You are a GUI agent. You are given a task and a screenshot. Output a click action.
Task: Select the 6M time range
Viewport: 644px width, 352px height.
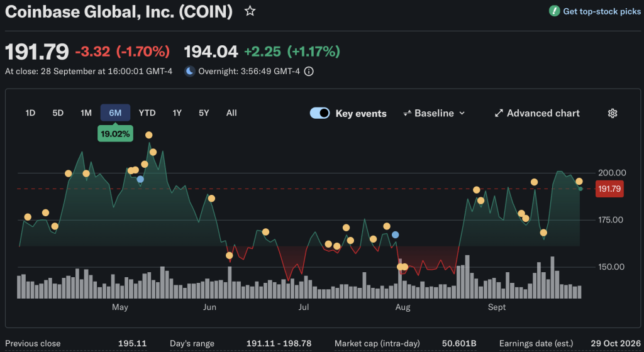(116, 113)
